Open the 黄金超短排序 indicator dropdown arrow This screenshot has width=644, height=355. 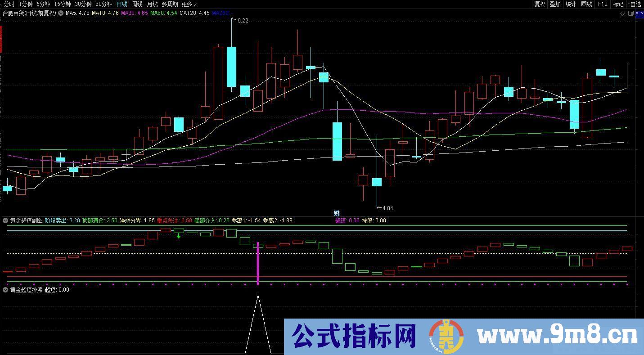coord(5,290)
